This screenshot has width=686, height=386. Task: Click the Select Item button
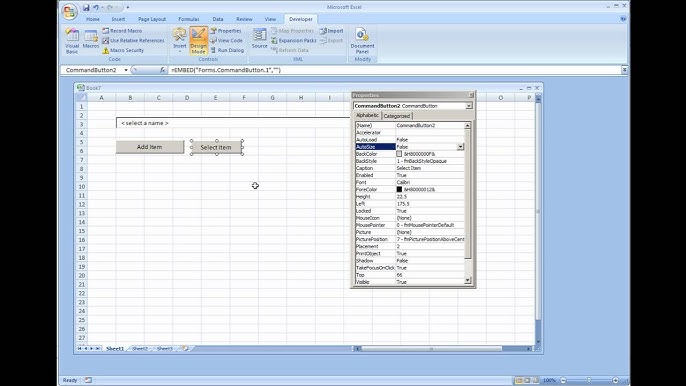(x=216, y=147)
